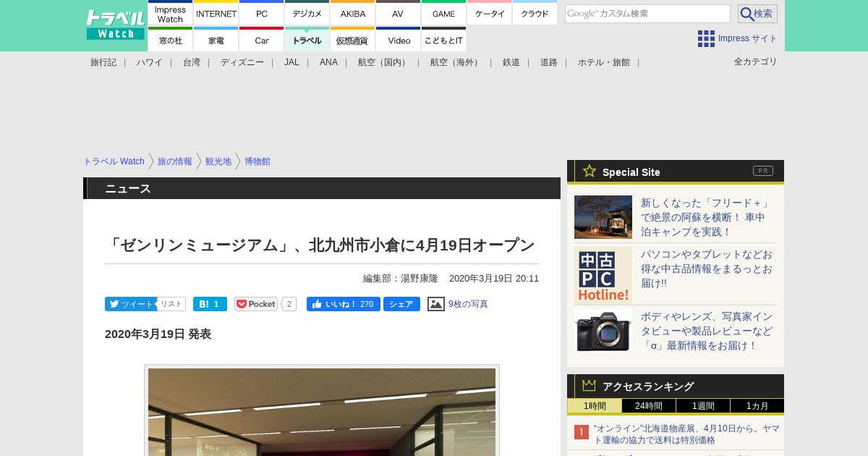Open the AKIBA tab
The image size is (868, 456).
click(x=353, y=13)
